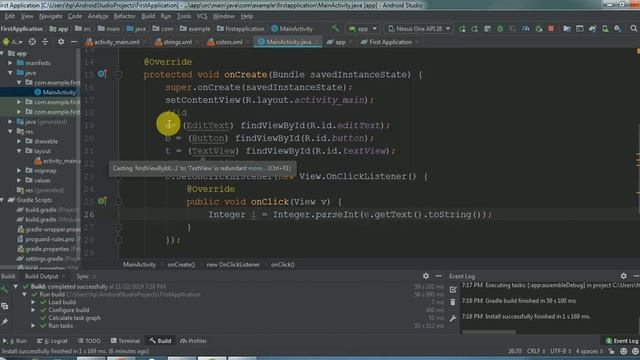Click Scroll from Source target icon
Screen dimensions: 640x360
pyautogui.click(x=32, y=42)
